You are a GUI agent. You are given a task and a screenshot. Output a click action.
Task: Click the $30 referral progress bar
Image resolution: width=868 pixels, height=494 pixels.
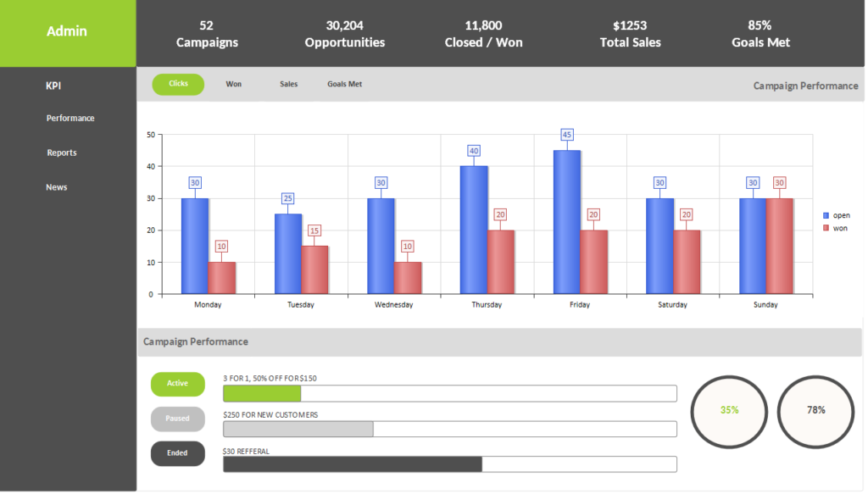click(449, 464)
